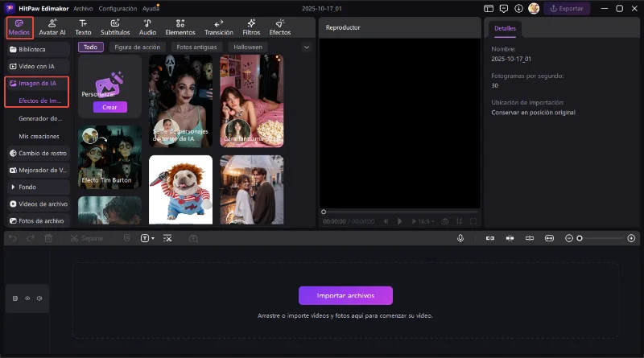The image size is (644, 358).
Task: Switch to the Halloween category tab
Action: [248, 47]
